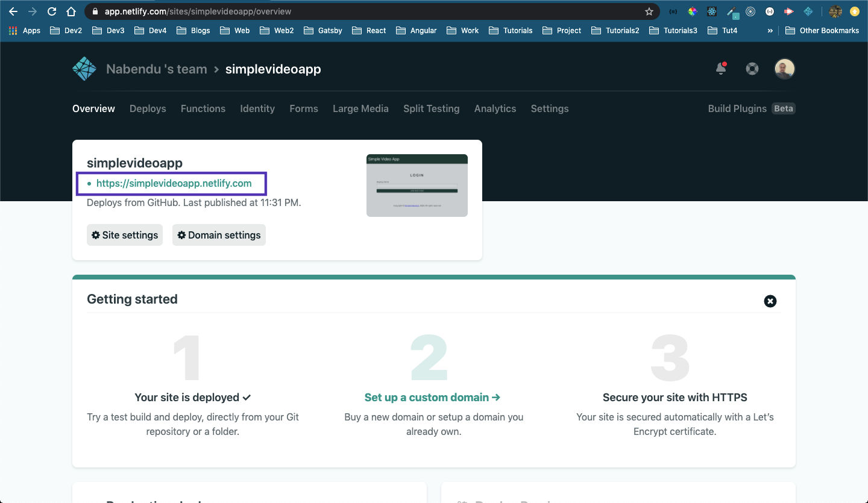Open the Dev3 bookmarks folder

coord(108,30)
